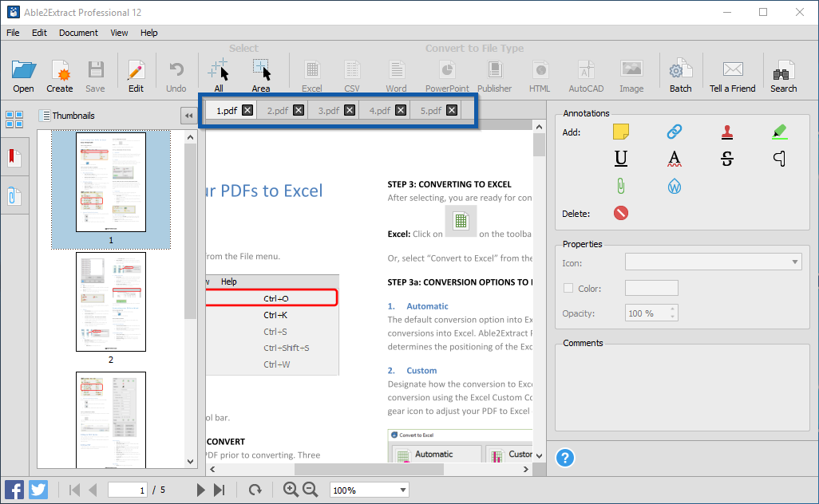
Task: Open the File menu
Action: [13, 33]
